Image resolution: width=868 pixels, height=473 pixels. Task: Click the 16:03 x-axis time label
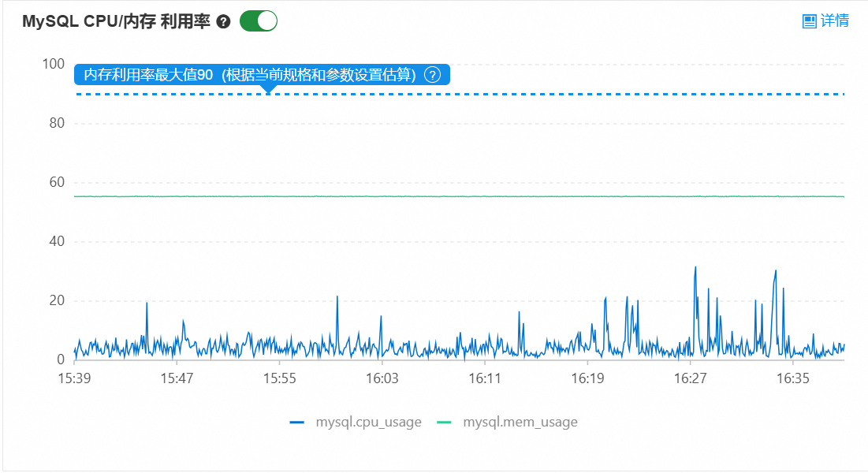(382, 378)
